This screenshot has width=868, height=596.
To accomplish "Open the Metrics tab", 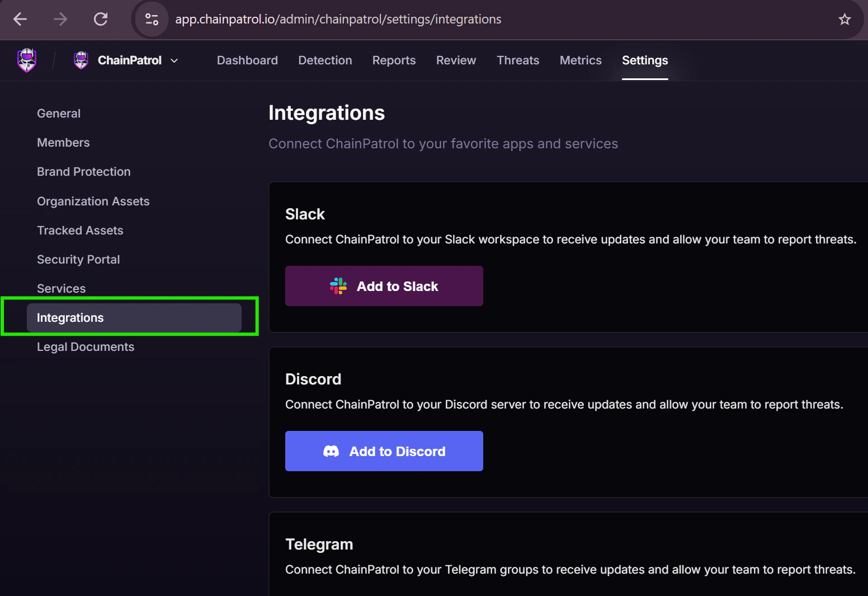I will pos(580,60).
